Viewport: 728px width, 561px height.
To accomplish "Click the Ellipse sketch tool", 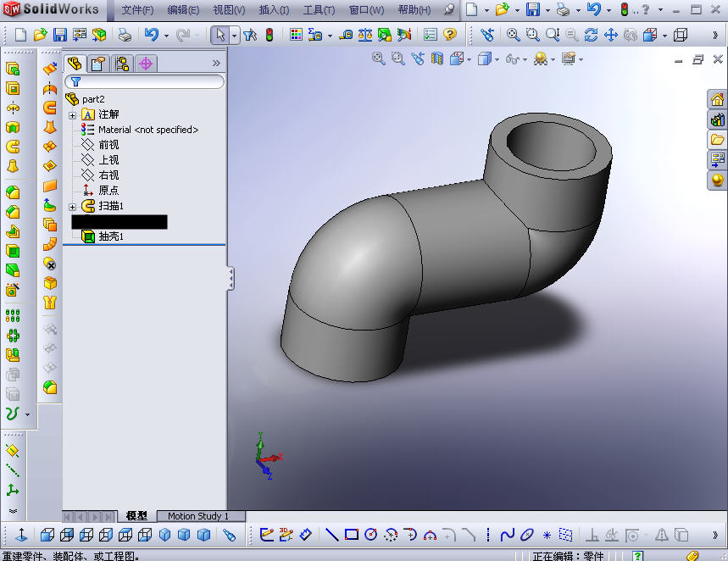I will (526, 535).
